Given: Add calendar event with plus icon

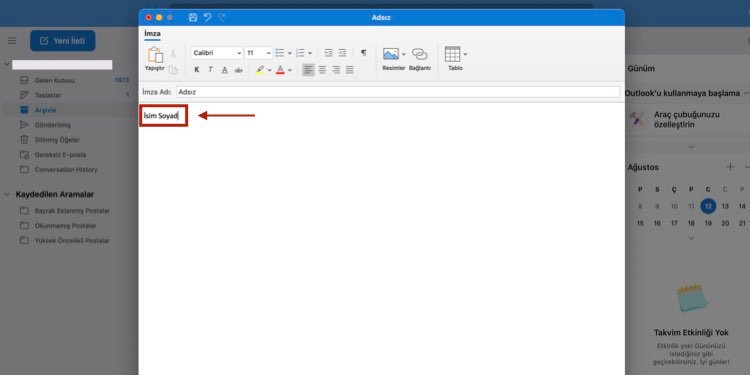Looking at the screenshot, I should [730, 167].
